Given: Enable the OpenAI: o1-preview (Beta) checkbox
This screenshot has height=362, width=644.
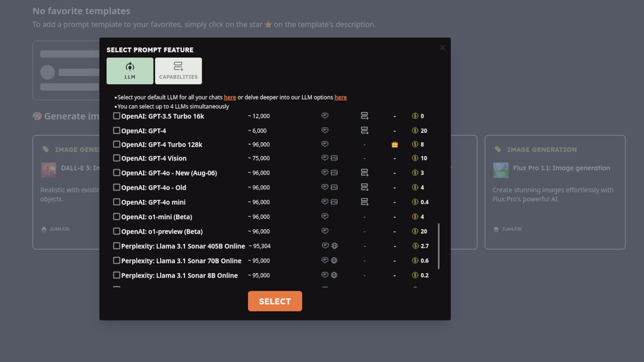Looking at the screenshot, I should [x=116, y=231].
